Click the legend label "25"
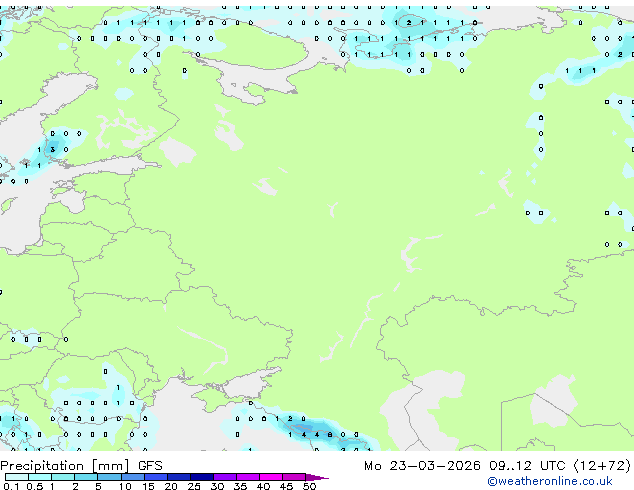 pos(194,486)
